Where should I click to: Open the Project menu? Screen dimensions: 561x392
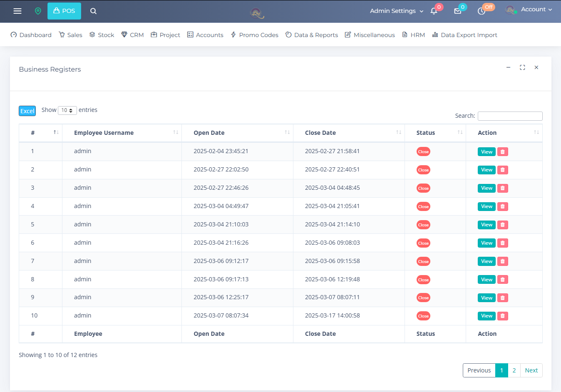click(x=165, y=35)
